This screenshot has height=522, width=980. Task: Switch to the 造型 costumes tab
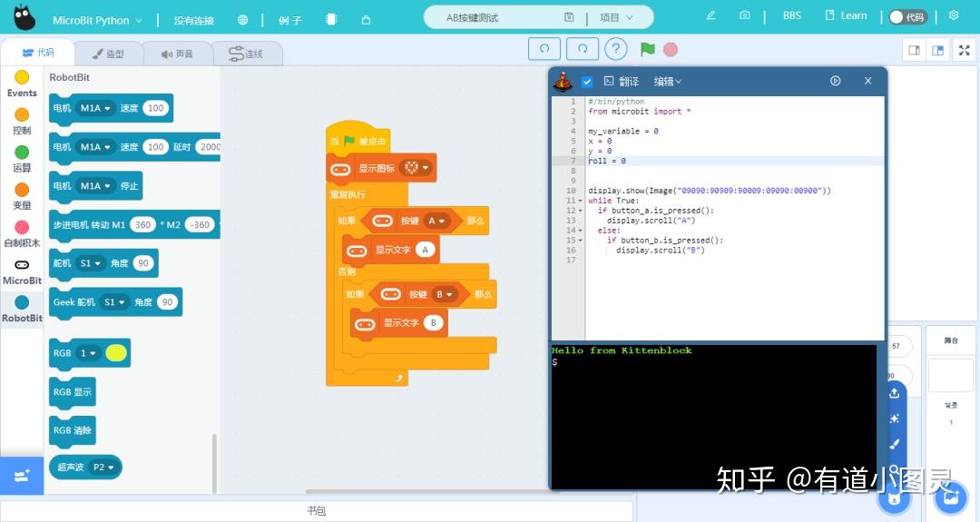click(x=108, y=54)
